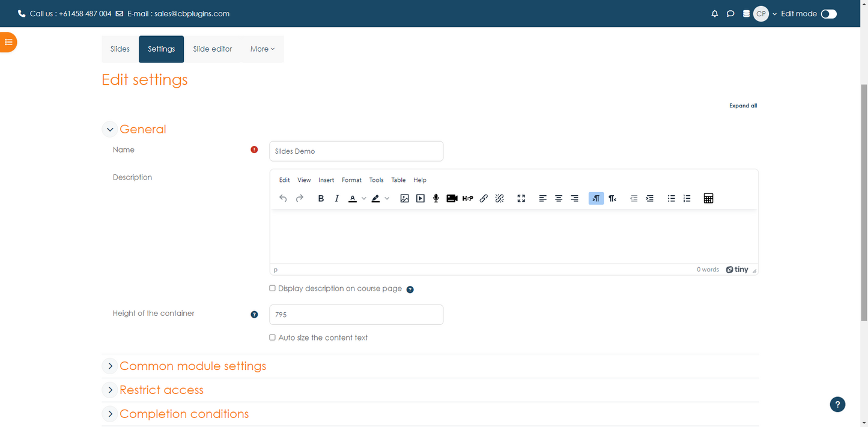The height and width of the screenshot is (427, 868).
Task: Click the insert link icon
Action: coord(484,199)
